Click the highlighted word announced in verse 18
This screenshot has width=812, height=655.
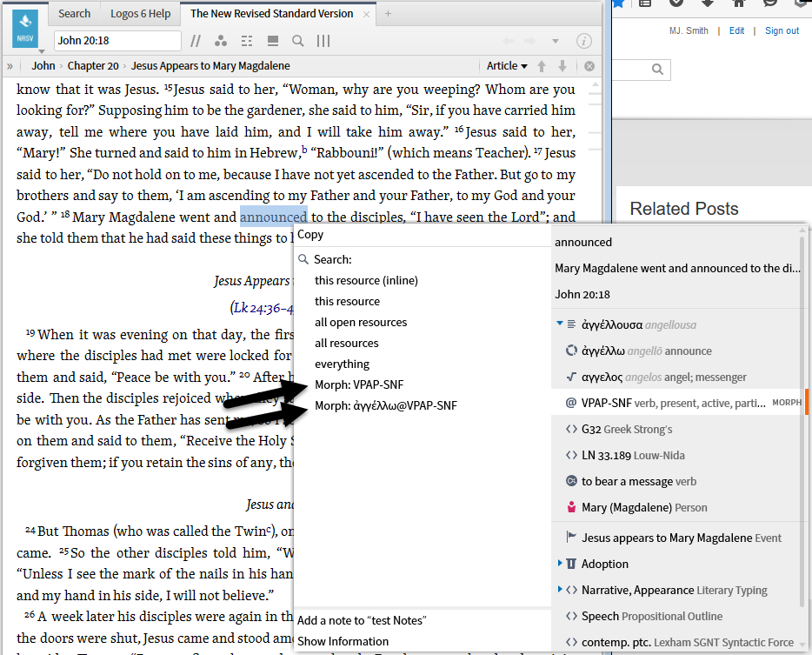(274, 217)
